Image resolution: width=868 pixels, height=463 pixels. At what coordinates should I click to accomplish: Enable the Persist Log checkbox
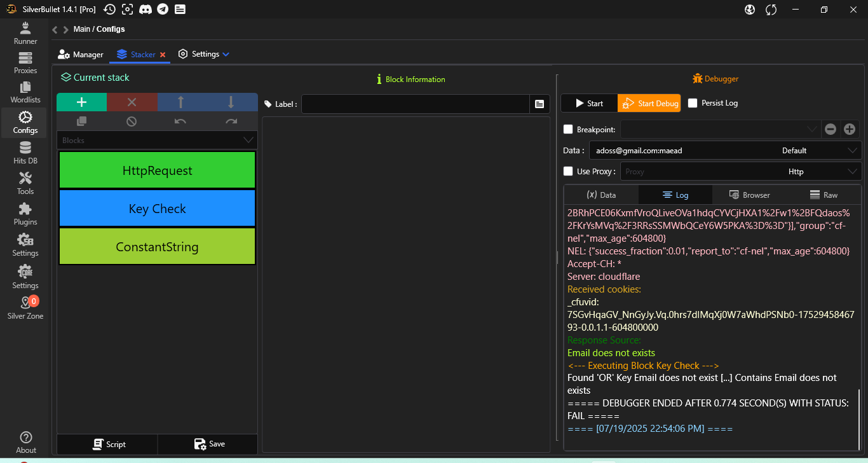point(693,103)
